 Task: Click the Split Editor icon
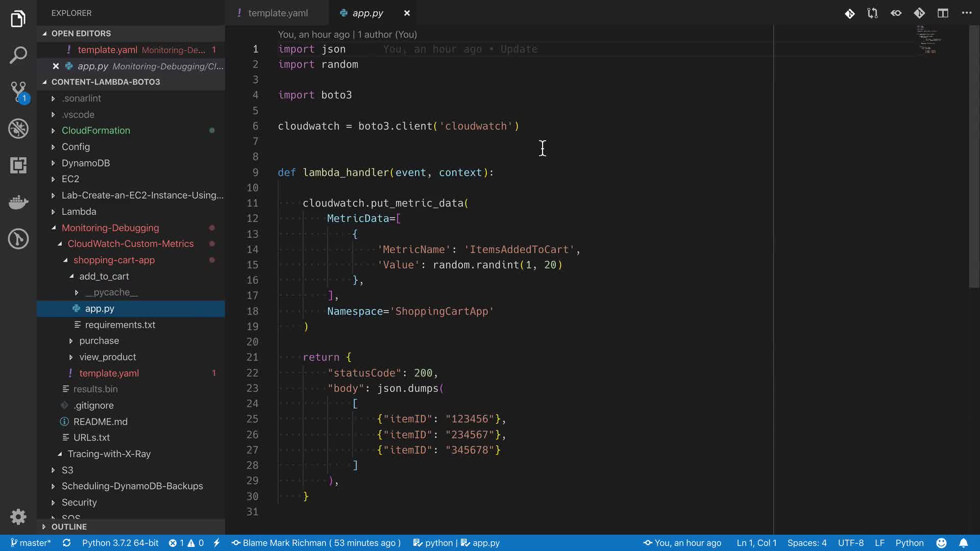pos(943,13)
